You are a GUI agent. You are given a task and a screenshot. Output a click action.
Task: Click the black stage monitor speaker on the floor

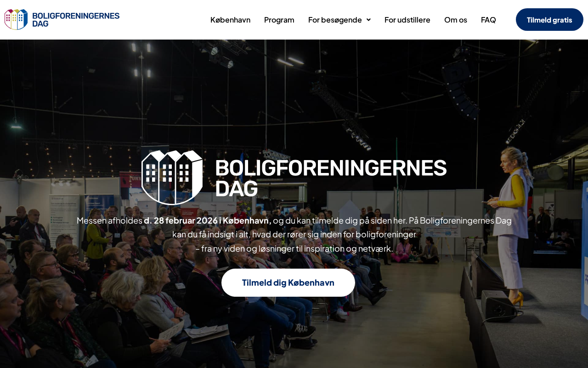pyautogui.click(x=498, y=305)
